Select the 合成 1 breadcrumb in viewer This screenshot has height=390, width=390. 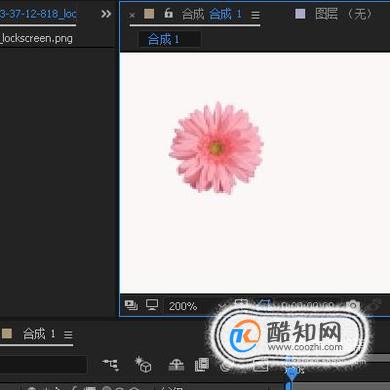click(164, 40)
